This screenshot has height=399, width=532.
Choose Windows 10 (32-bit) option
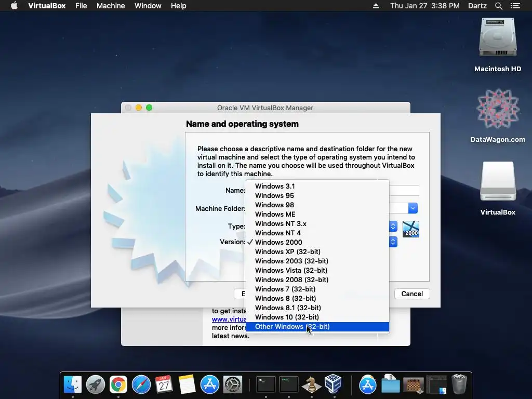tap(317, 317)
